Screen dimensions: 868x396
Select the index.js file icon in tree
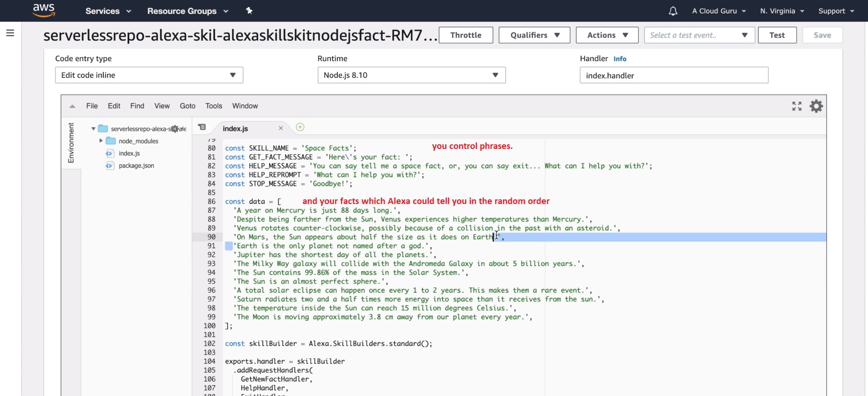pos(110,154)
